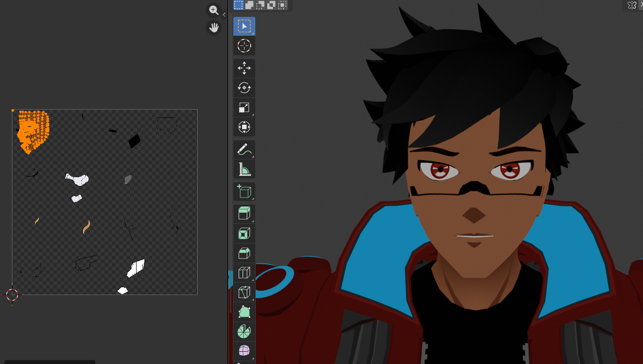
Task: Pick the Scale tool
Action: 244,107
